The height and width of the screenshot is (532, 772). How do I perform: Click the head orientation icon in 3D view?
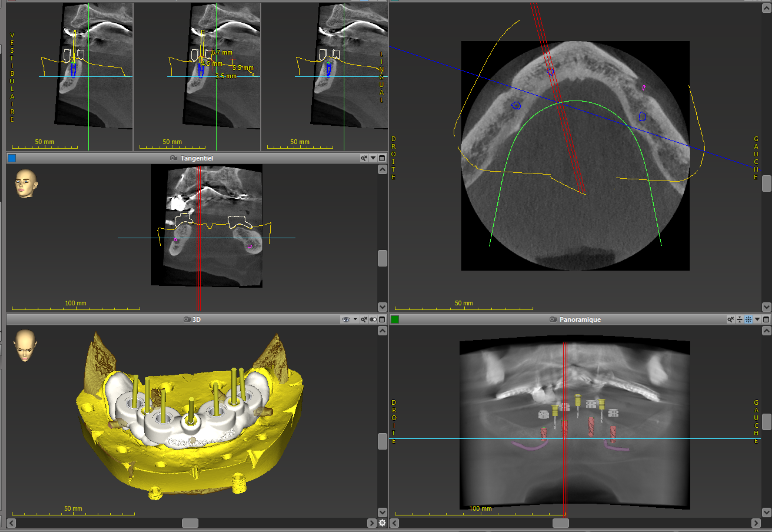25,346
